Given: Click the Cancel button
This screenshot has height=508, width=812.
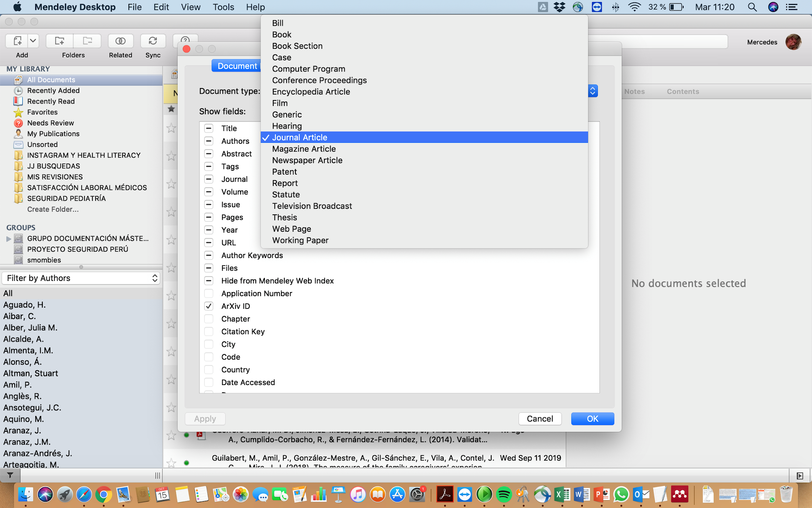Looking at the screenshot, I should pyautogui.click(x=540, y=419).
